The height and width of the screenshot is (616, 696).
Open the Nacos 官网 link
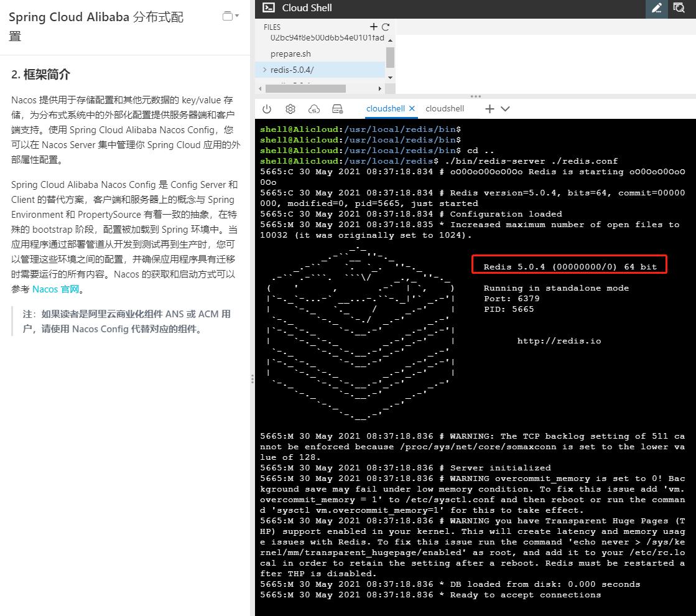55,289
